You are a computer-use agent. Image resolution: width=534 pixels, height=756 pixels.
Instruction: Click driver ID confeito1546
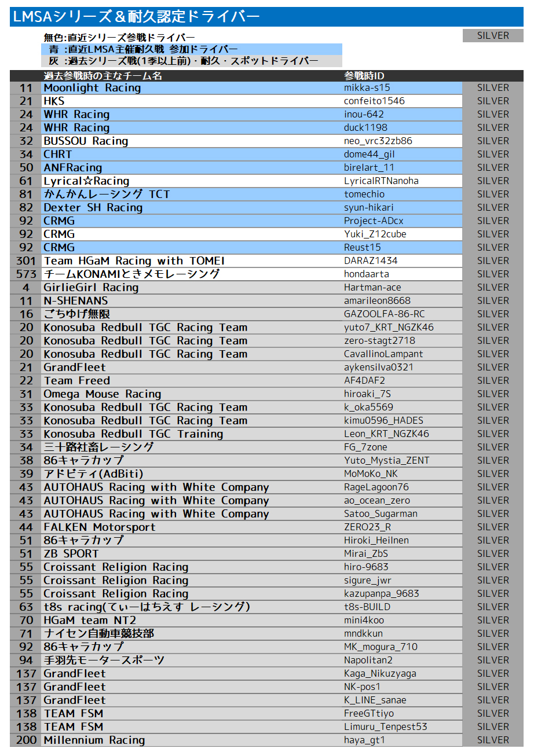coord(374,101)
